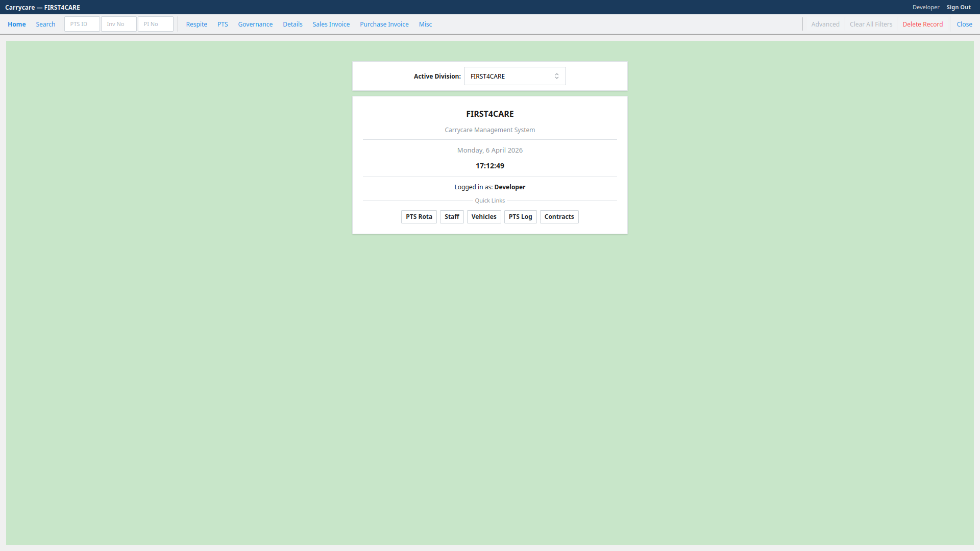Open the Staff quick link
This screenshot has width=980, height=551.
(x=452, y=217)
